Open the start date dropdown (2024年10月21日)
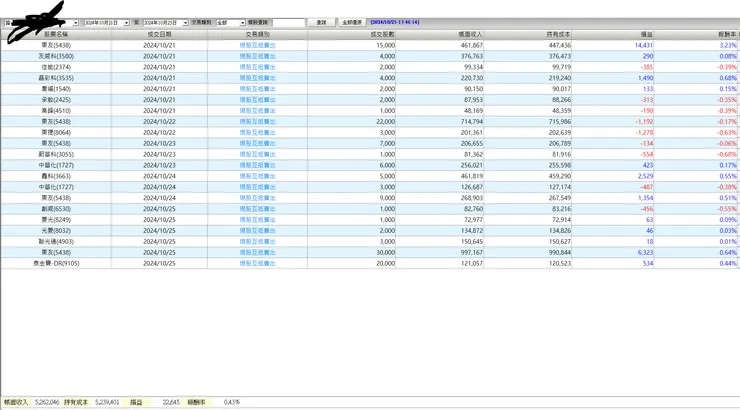The image size is (740, 410). pyautogui.click(x=126, y=21)
